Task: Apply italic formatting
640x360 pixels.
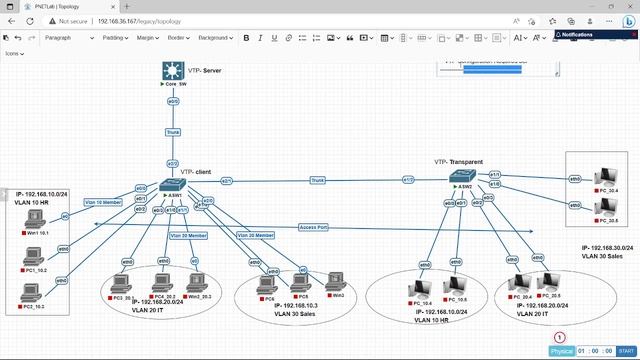Action: pos(260,38)
